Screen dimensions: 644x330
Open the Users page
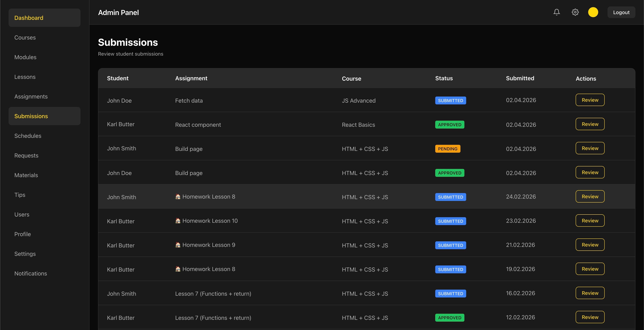pos(22,214)
